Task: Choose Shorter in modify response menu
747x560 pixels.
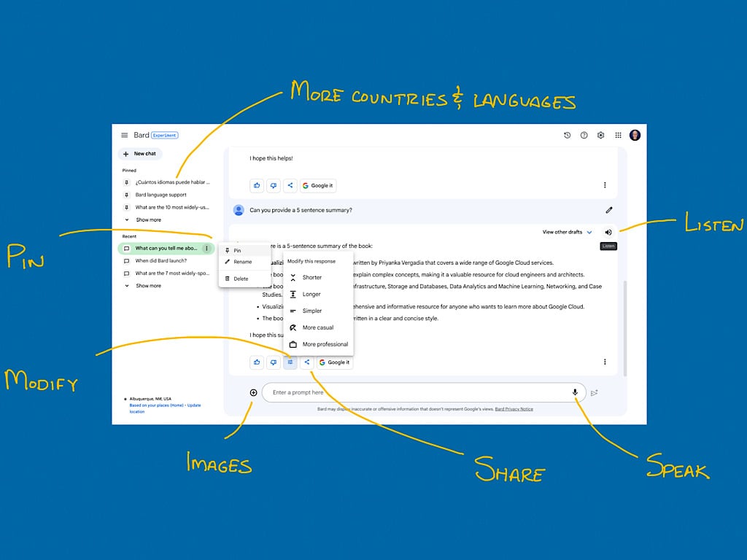Action: coord(318,278)
